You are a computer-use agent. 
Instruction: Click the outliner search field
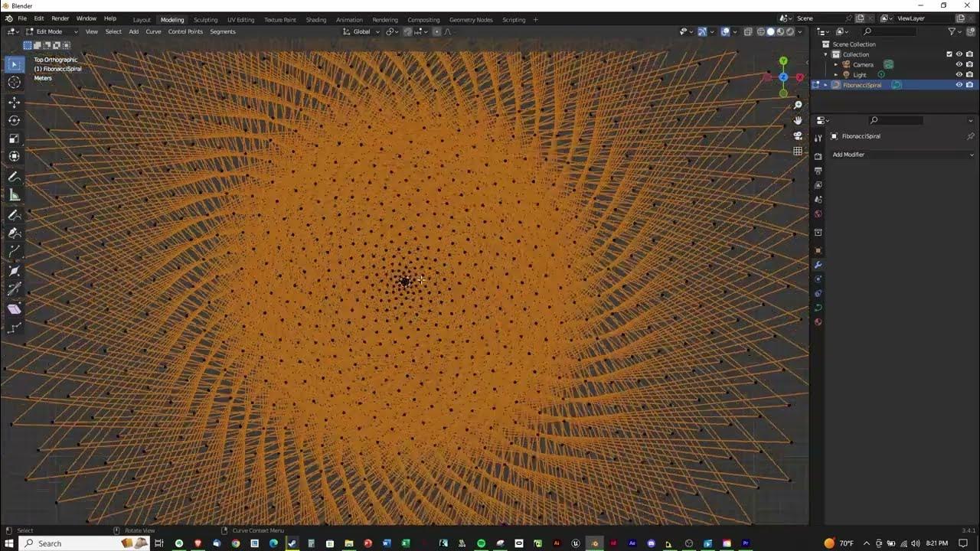(888, 31)
